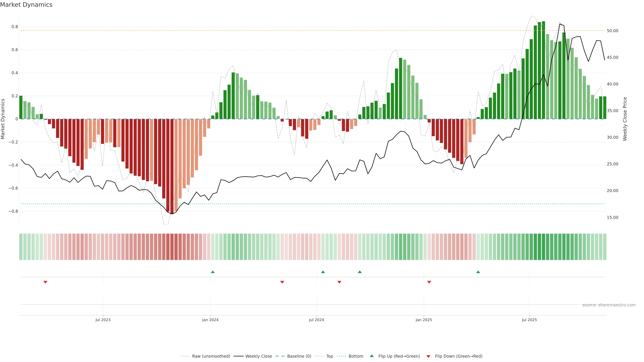Click the green flip-up triangle near Jan 2024
Image resolution: width=644 pixels, height=362 pixels.
click(x=213, y=272)
